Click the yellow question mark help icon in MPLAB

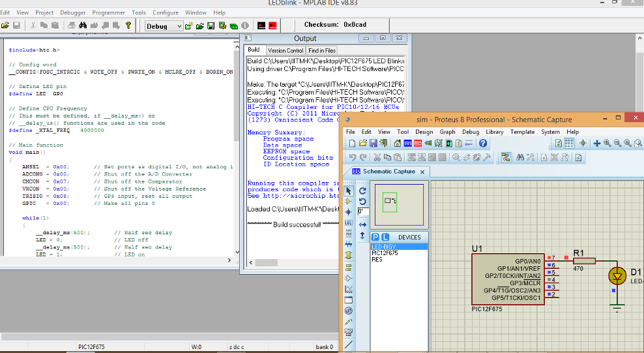point(128,25)
